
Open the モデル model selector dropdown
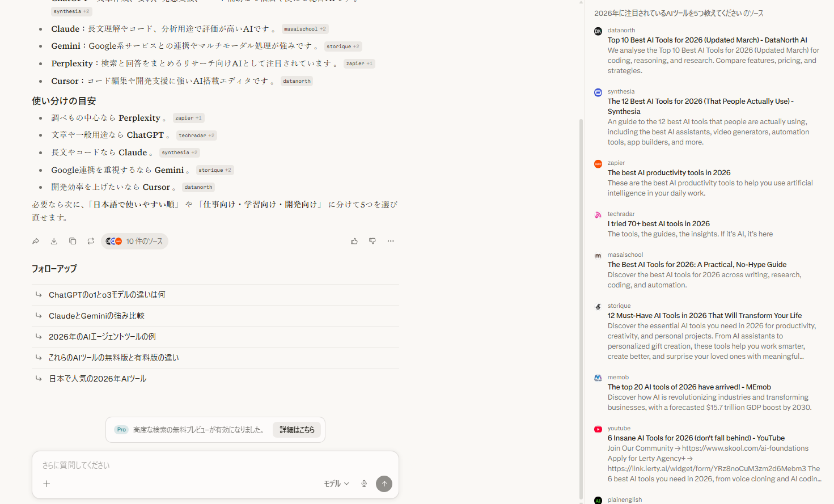(336, 484)
